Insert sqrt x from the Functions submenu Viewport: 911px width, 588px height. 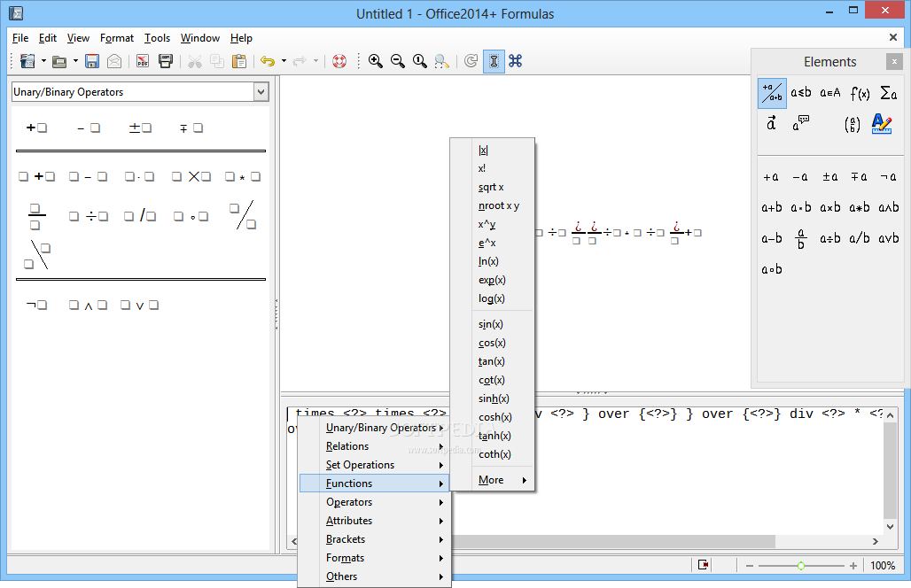pos(493,187)
